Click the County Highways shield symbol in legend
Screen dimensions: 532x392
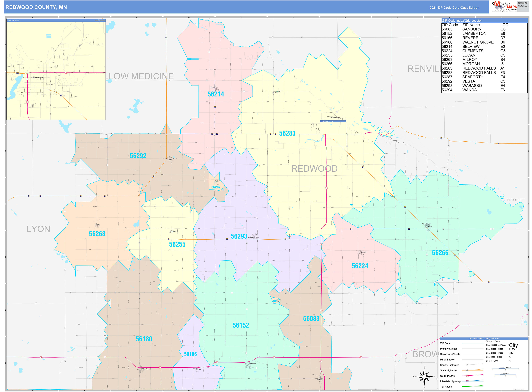pyautogui.click(x=467, y=365)
